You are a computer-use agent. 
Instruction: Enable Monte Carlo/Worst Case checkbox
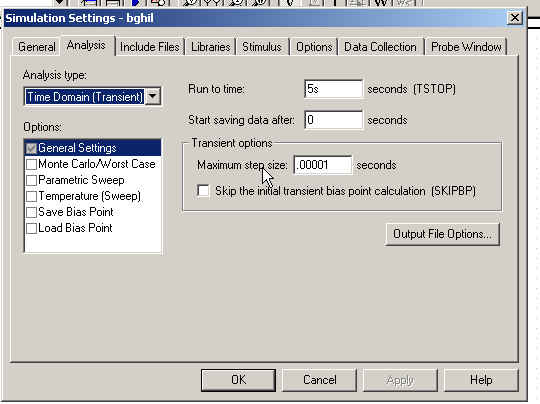pyautogui.click(x=31, y=164)
